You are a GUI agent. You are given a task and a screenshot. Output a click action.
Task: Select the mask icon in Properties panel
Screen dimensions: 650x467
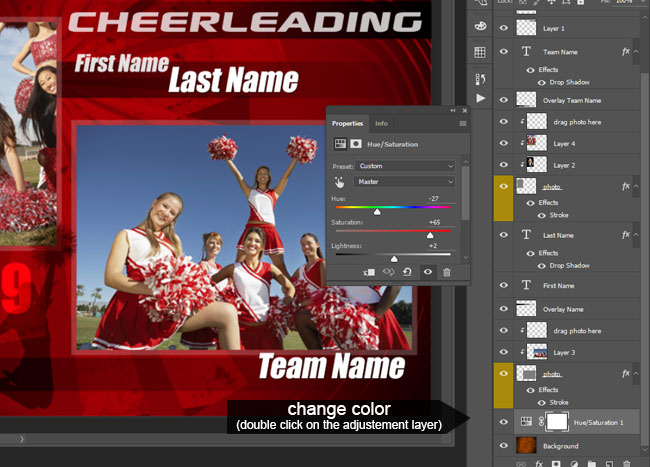coord(356,144)
